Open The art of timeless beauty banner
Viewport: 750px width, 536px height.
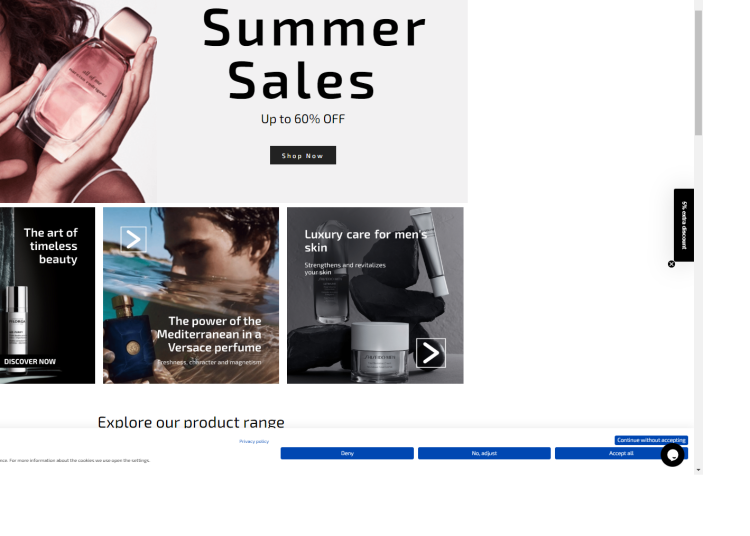(47, 295)
